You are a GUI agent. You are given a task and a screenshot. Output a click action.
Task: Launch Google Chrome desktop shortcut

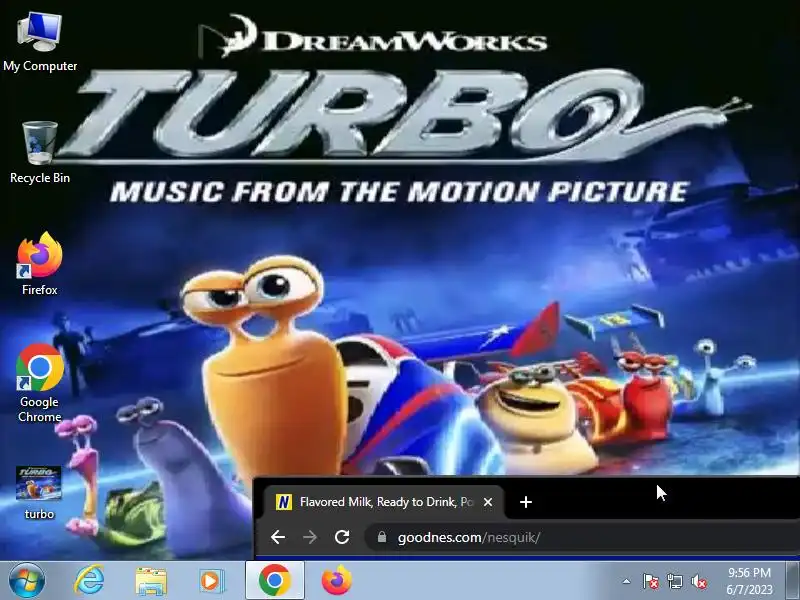click(x=40, y=383)
